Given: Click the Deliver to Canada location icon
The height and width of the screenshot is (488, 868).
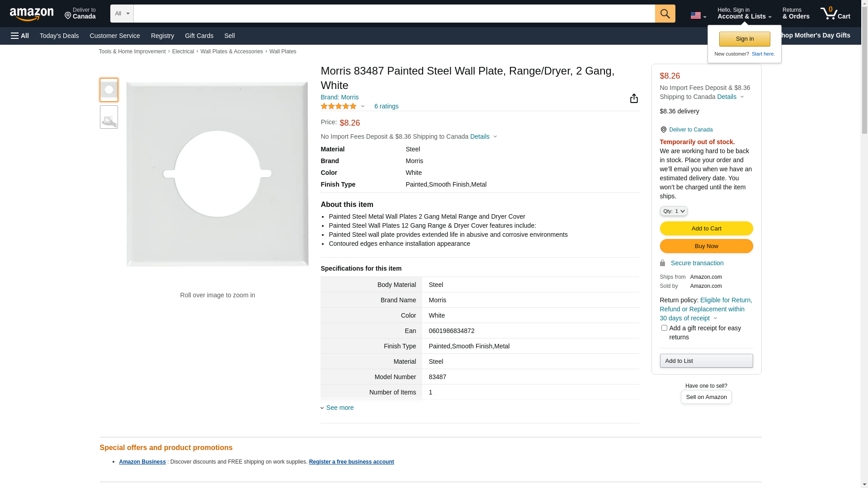Looking at the screenshot, I should tap(68, 16).
